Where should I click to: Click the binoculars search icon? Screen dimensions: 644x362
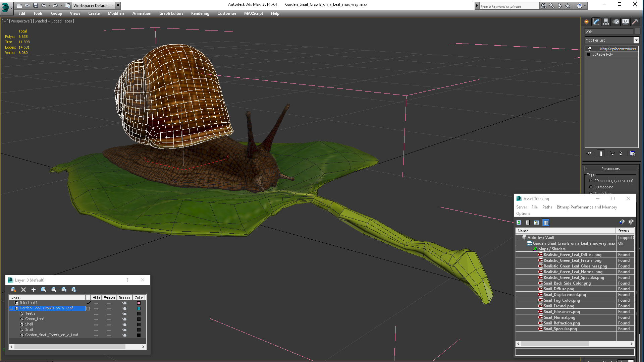pyautogui.click(x=544, y=6)
